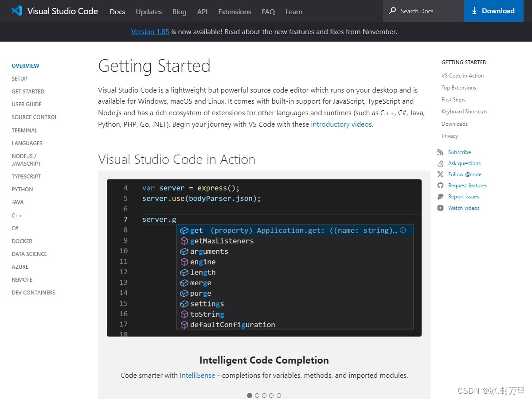532x399 pixels.
Task: Open the Azure sidebar item
Action: point(20,267)
